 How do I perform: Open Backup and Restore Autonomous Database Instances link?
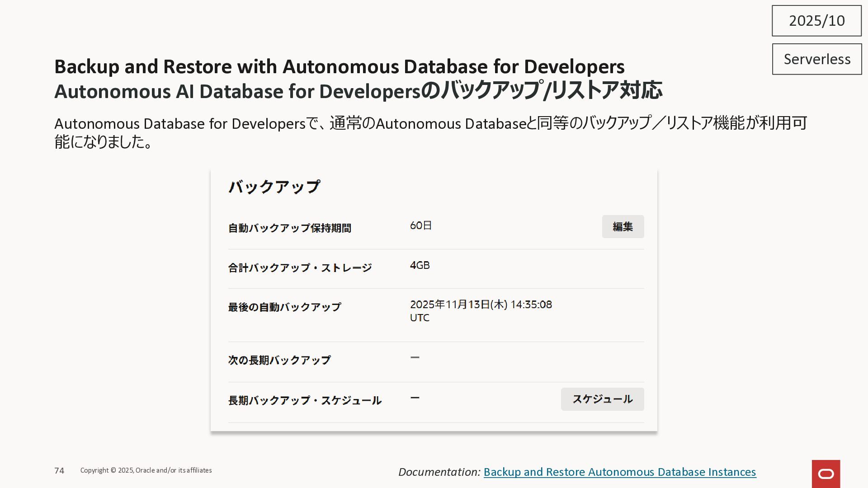[x=619, y=472]
